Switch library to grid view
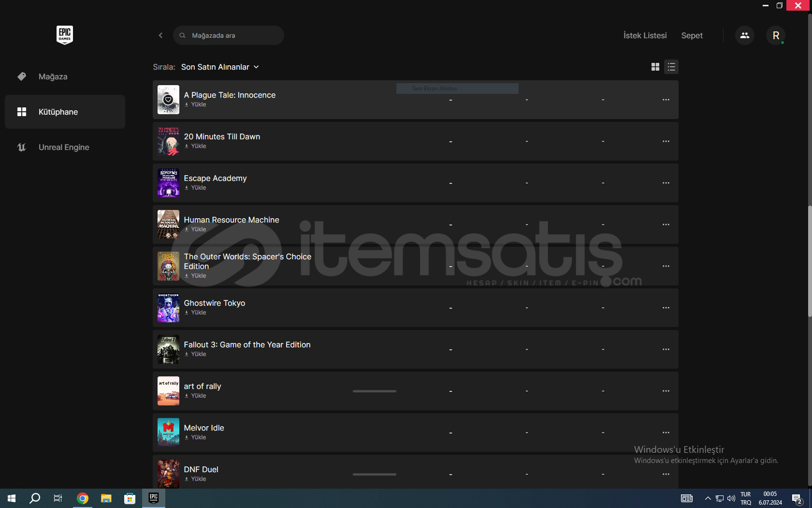The width and height of the screenshot is (812, 508). coord(655,67)
